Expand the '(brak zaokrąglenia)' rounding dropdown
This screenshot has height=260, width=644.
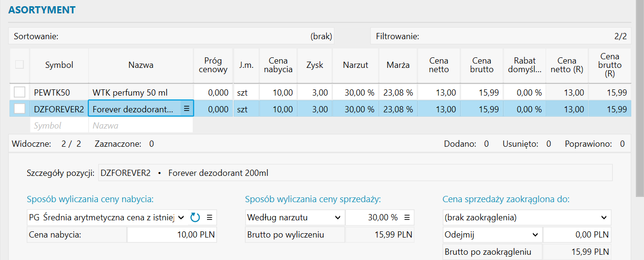click(x=603, y=218)
